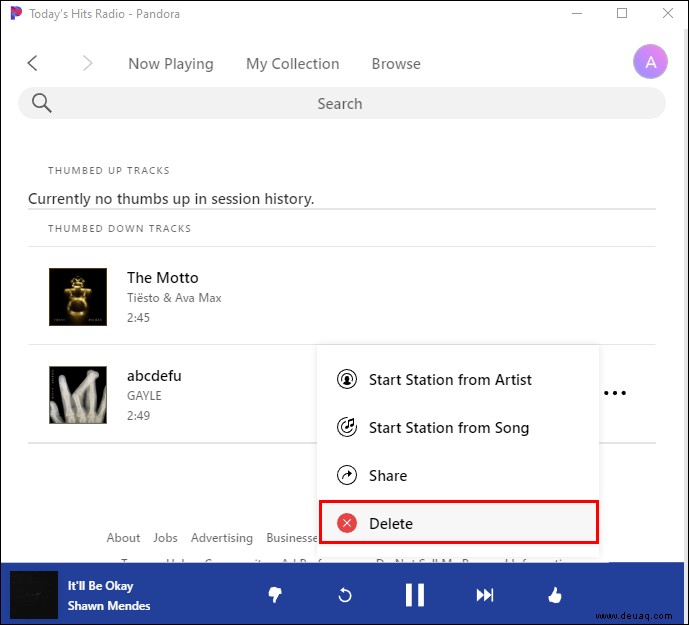Go forward using the forward arrow

point(87,63)
